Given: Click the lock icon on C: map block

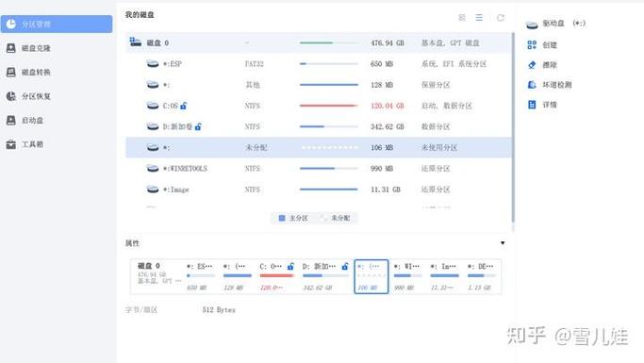Looking at the screenshot, I should point(290,267).
